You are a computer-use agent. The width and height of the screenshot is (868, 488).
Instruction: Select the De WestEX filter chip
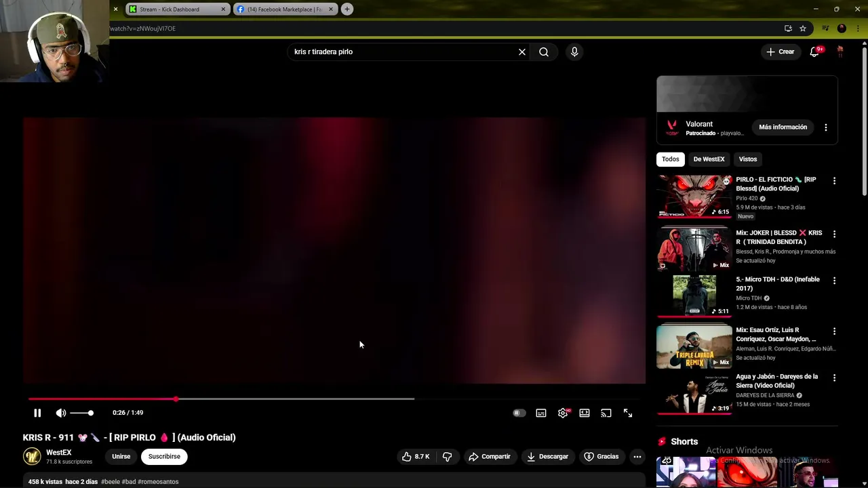coord(709,159)
